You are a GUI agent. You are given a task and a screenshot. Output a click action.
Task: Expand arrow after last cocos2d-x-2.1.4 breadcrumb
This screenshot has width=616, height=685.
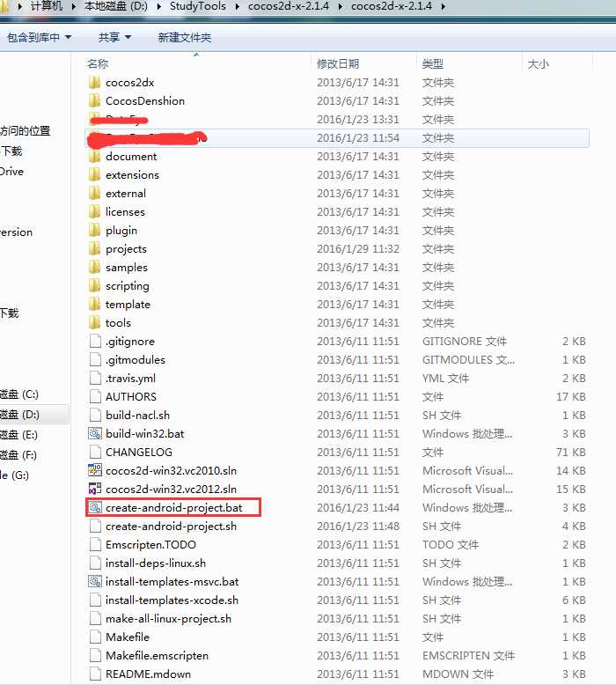(x=444, y=6)
